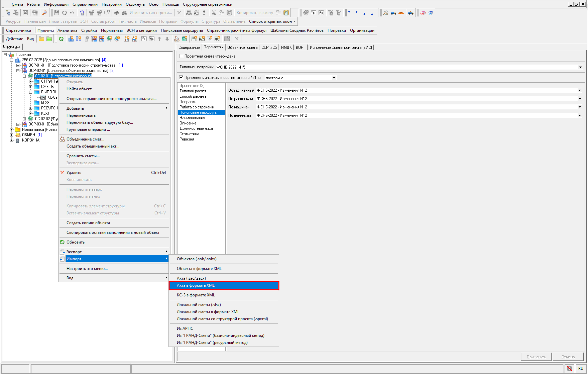Expand the 'ОБМЕН' tree node

point(12,135)
